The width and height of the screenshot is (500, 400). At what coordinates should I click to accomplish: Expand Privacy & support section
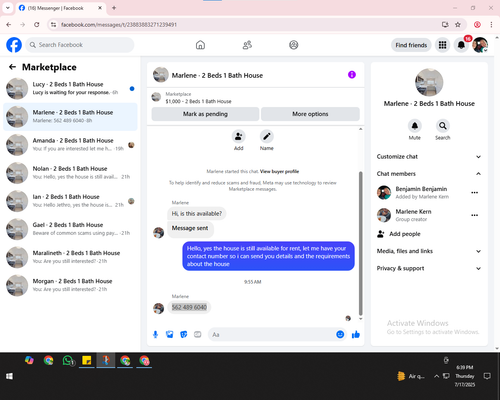click(429, 268)
